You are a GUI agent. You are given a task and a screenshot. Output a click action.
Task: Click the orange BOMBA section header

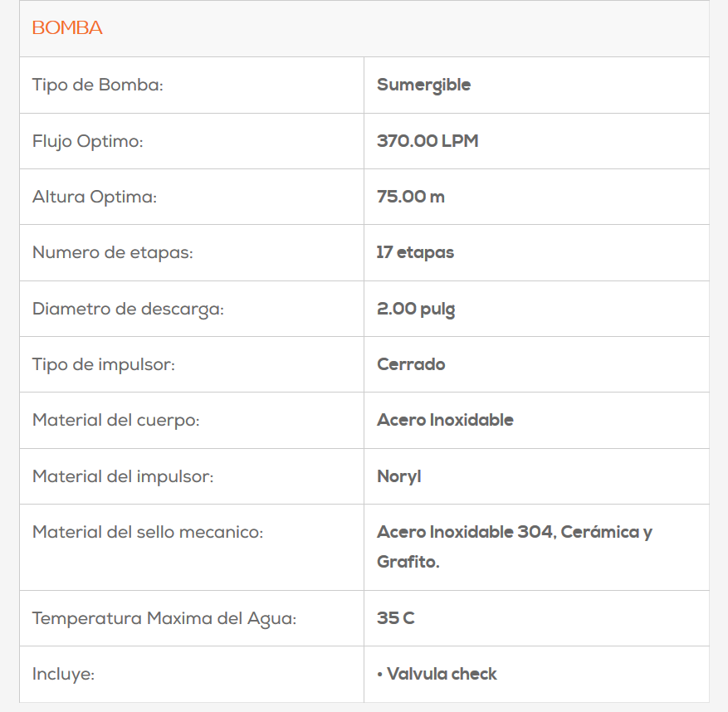67,28
